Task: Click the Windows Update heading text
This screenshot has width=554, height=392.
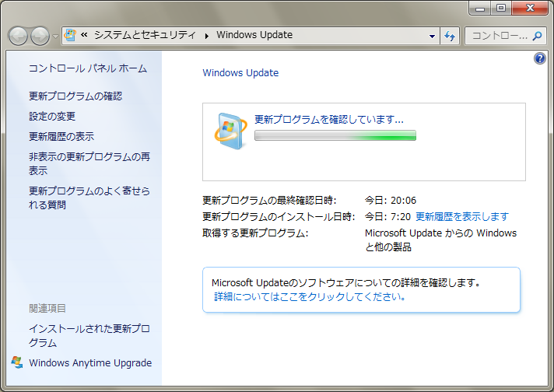Action: pyautogui.click(x=240, y=73)
